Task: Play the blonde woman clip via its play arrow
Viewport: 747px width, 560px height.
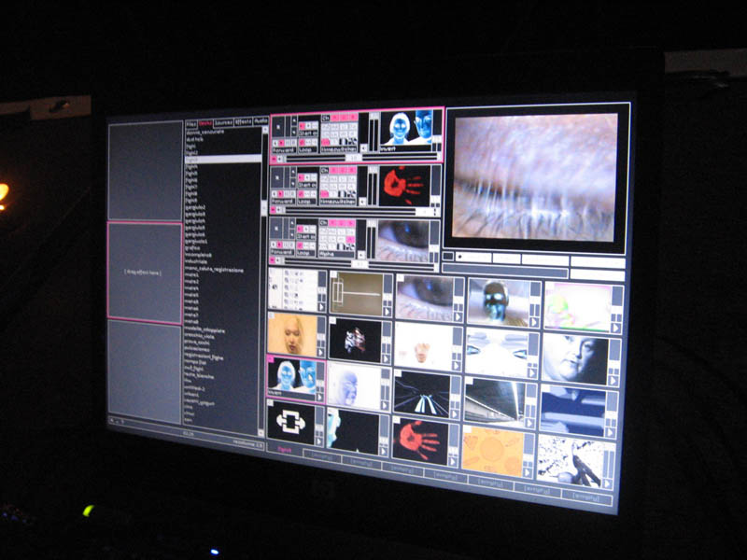Action: 320,352
